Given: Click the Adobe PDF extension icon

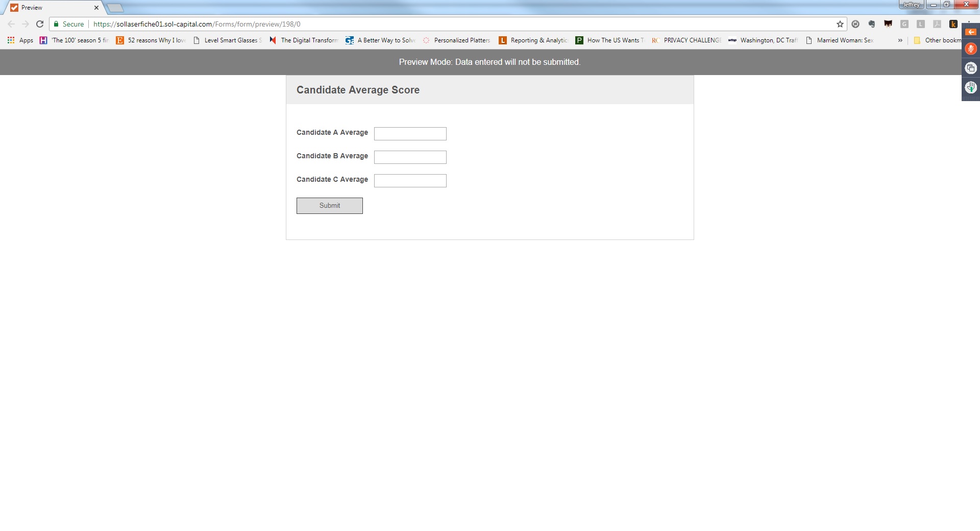Looking at the screenshot, I should [x=937, y=24].
